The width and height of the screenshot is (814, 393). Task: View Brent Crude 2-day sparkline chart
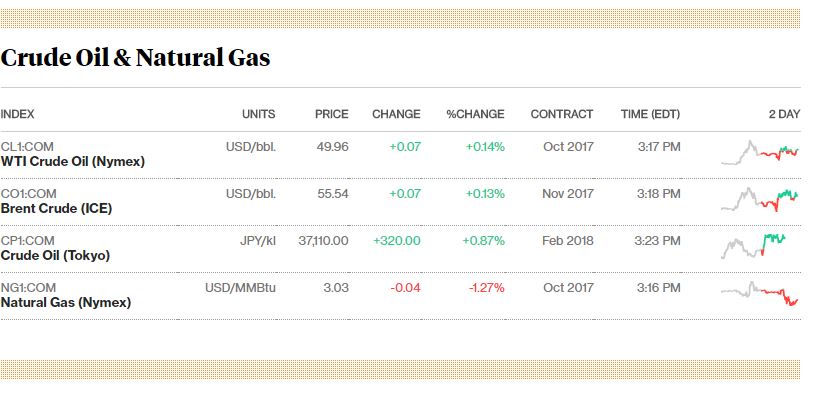(760, 199)
